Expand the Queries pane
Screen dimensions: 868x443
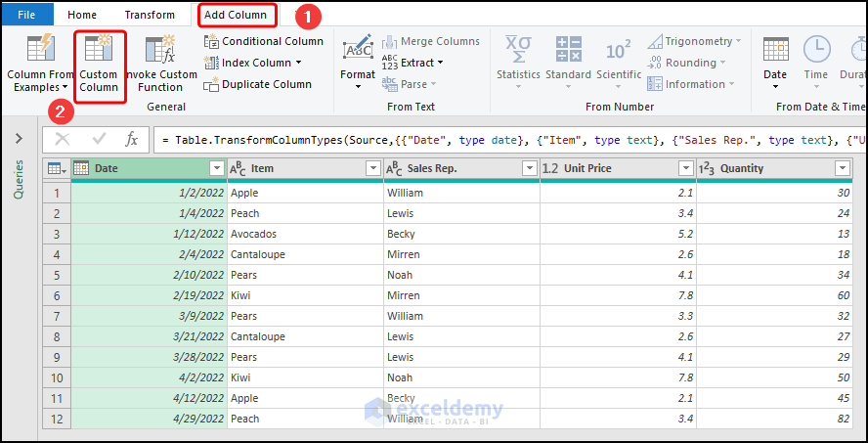(19, 139)
